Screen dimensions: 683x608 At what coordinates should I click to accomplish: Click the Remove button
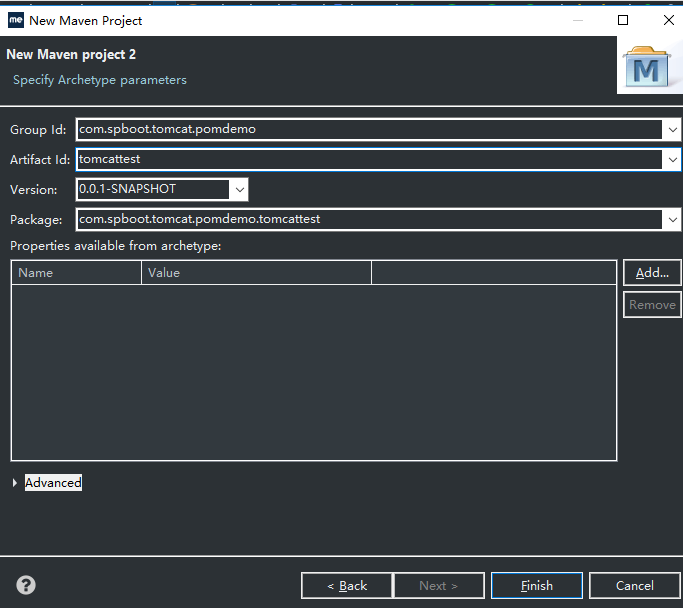(x=652, y=304)
